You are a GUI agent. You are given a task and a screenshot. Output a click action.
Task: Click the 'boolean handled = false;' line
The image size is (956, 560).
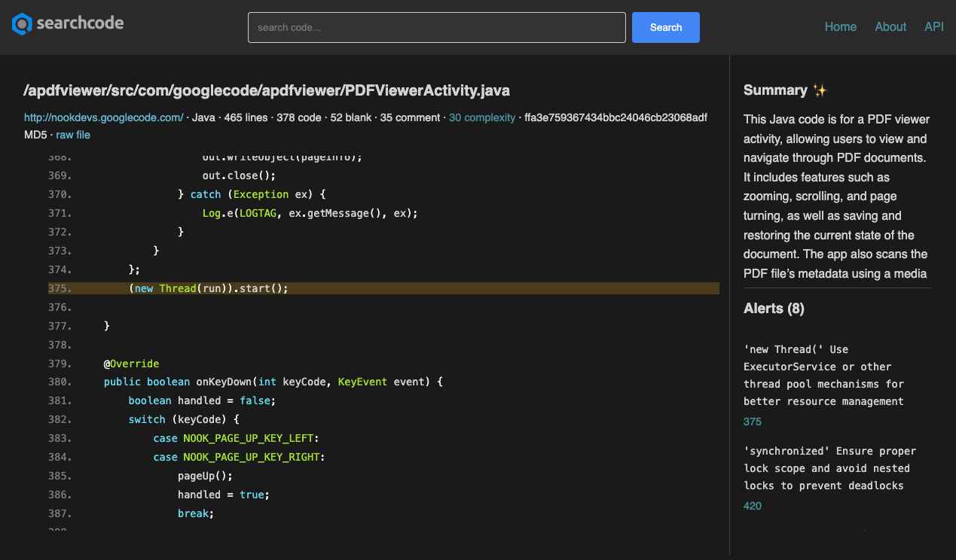203,400
